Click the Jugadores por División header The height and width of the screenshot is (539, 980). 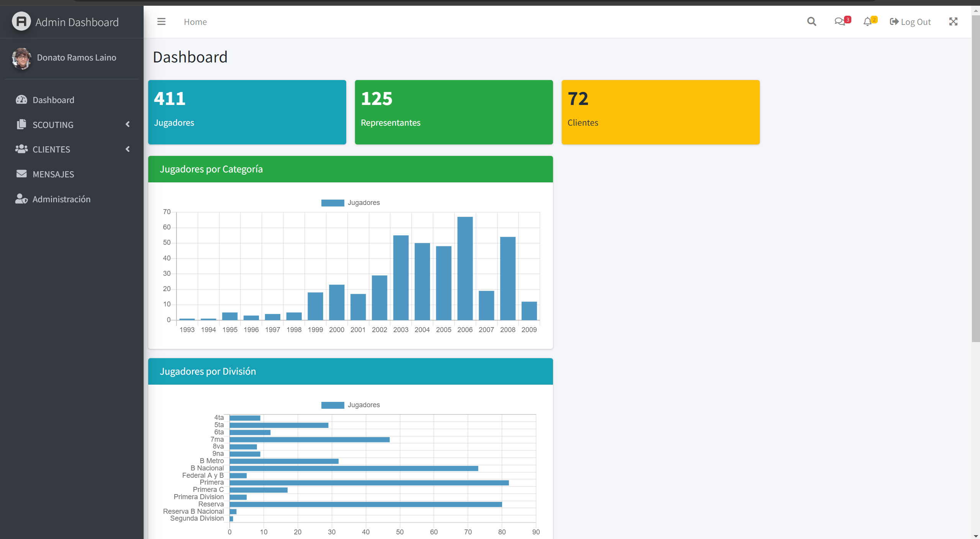pos(350,371)
